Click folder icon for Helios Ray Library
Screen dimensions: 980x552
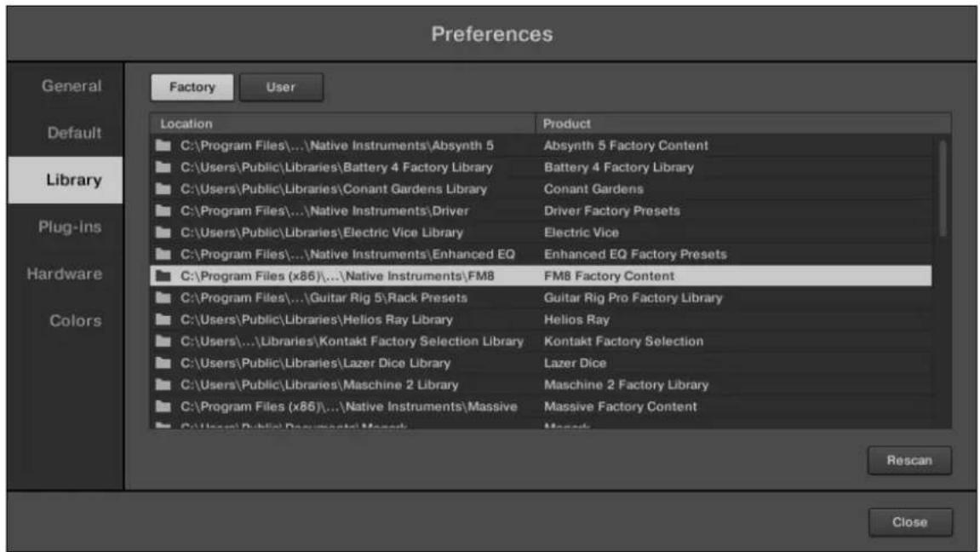[163, 319]
